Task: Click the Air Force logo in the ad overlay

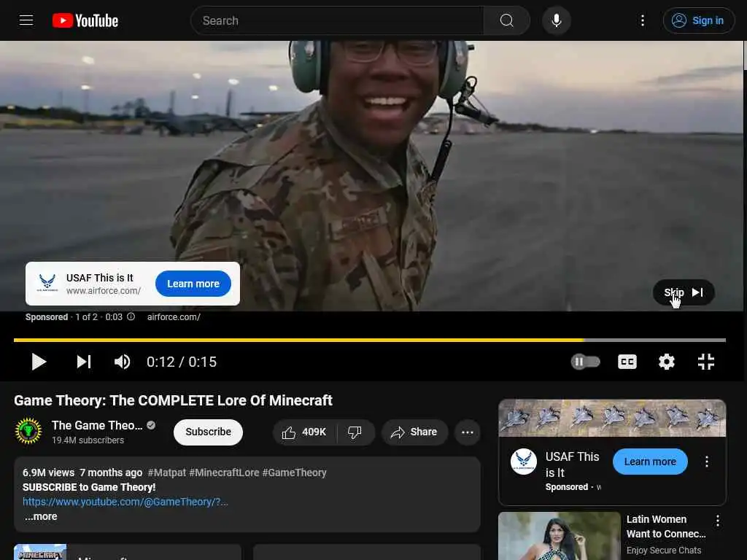Action: pos(47,284)
